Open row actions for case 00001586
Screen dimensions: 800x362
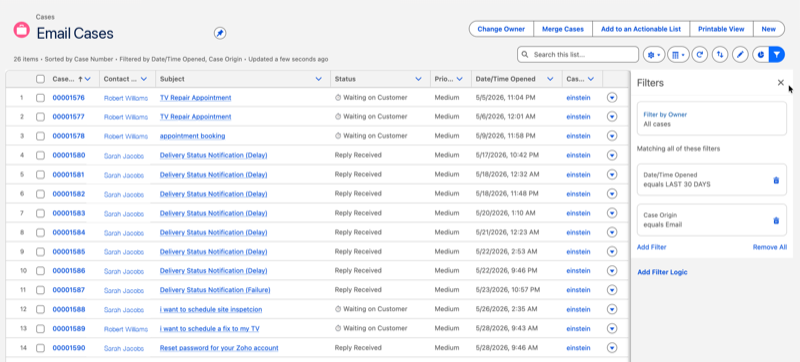(x=612, y=271)
